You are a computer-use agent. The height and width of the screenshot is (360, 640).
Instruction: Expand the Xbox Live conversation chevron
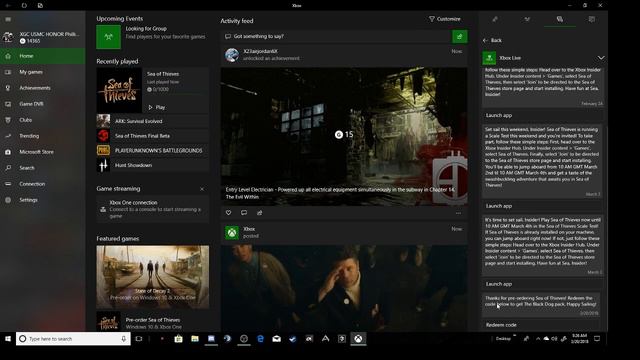601,58
